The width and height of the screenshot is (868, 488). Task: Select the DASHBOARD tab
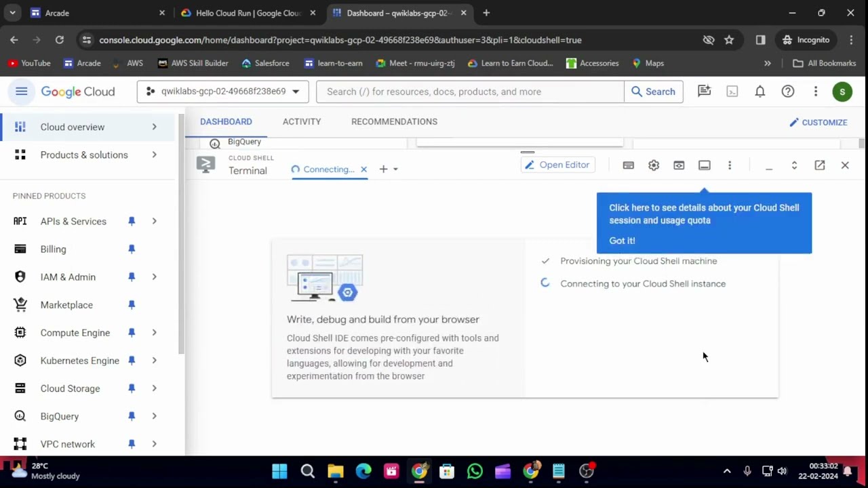(226, 121)
